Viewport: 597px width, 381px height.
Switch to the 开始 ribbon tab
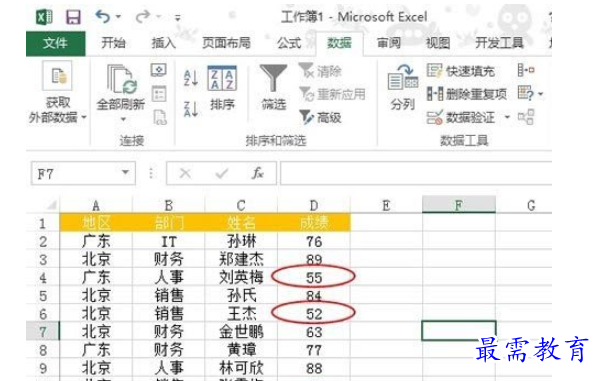113,43
